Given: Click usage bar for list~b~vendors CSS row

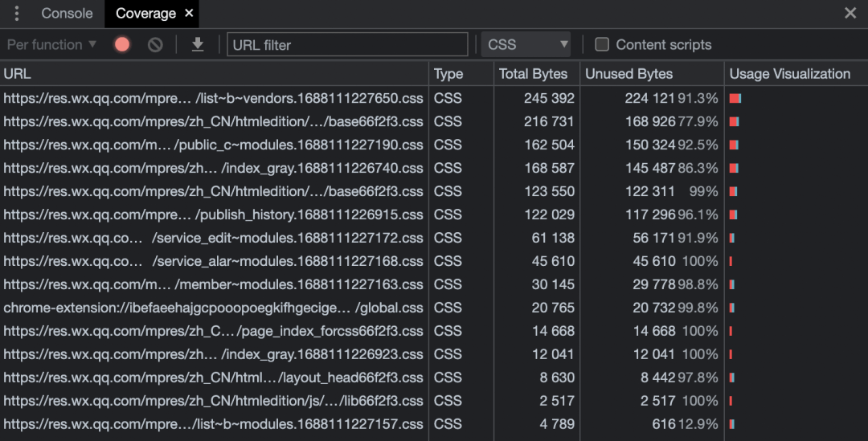Looking at the screenshot, I should (735, 99).
